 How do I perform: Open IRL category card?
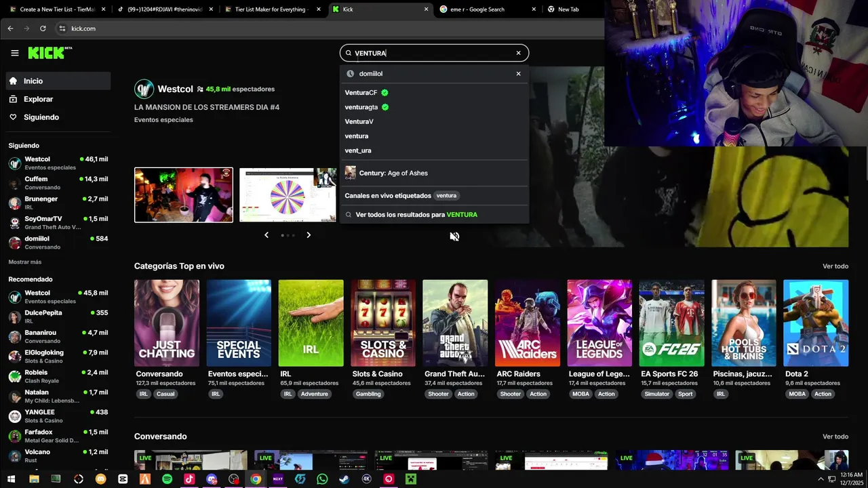click(311, 323)
